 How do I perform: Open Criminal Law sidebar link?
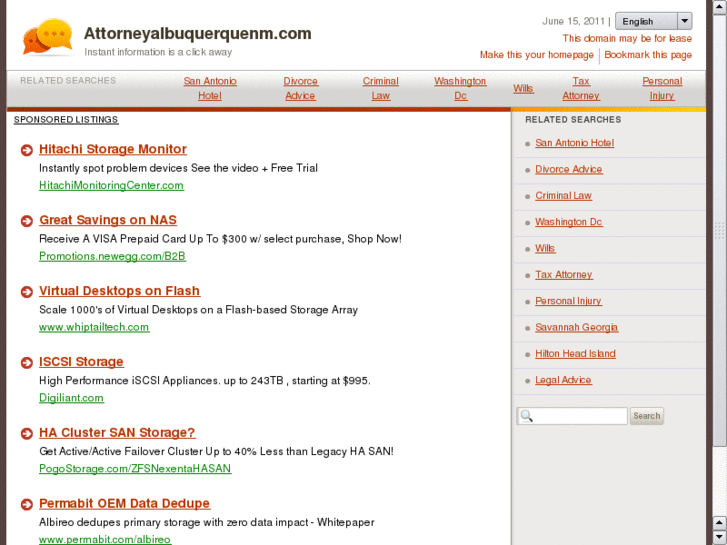point(563,196)
